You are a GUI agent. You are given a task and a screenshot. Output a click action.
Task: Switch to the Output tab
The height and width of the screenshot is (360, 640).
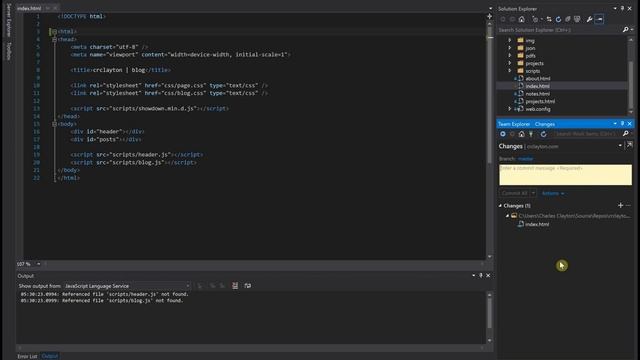coord(50,356)
